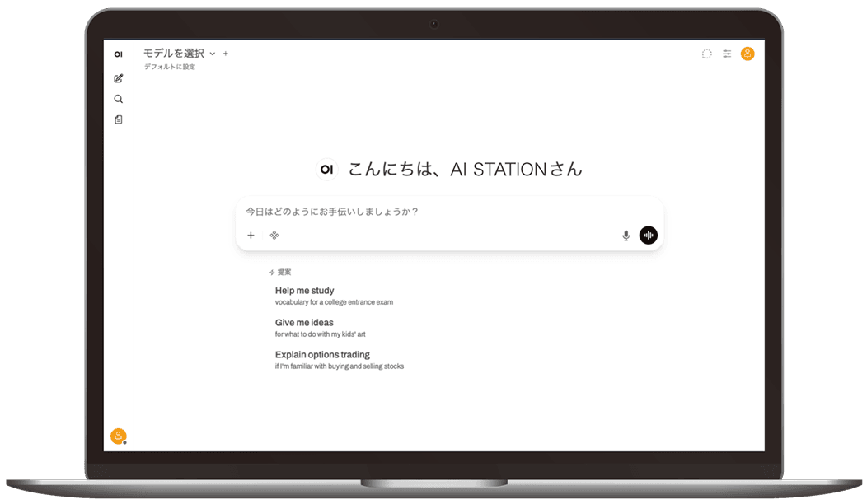Image resolution: width=867 pixels, height=504 pixels.
Task: Open the profile menu from the top-right avatar
Action: point(747,53)
